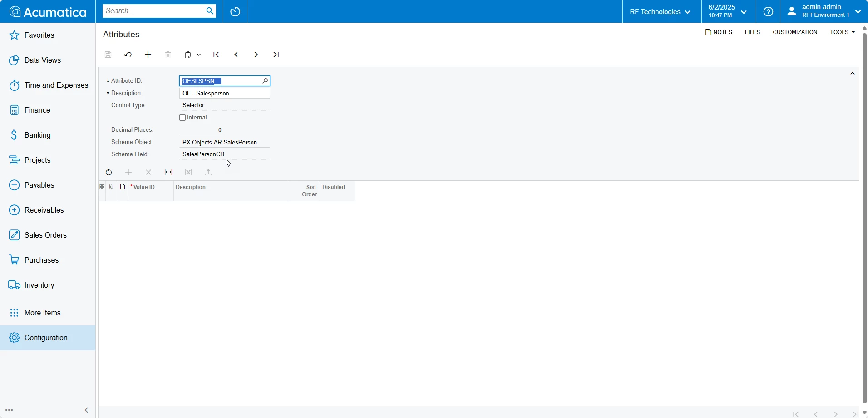Collapse the attribute form section
This screenshot has height=418, width=868.
point(853,74)
